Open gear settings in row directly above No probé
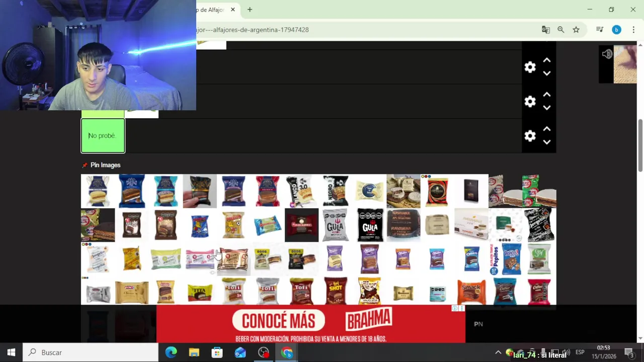The image size is (644, 362). pyautogui.click(x=530, y=102)
